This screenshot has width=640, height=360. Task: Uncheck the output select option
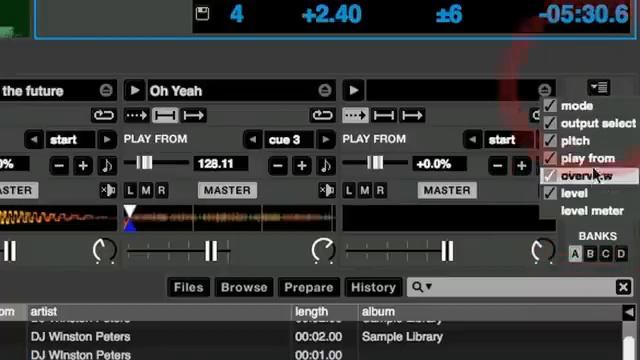coord(588,123)
